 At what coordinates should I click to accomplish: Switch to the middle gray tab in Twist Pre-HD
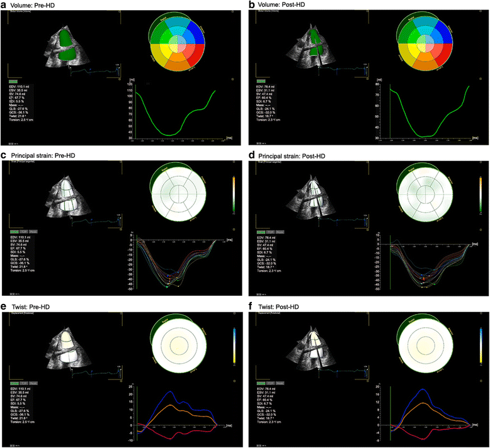[x=23, y=382]
